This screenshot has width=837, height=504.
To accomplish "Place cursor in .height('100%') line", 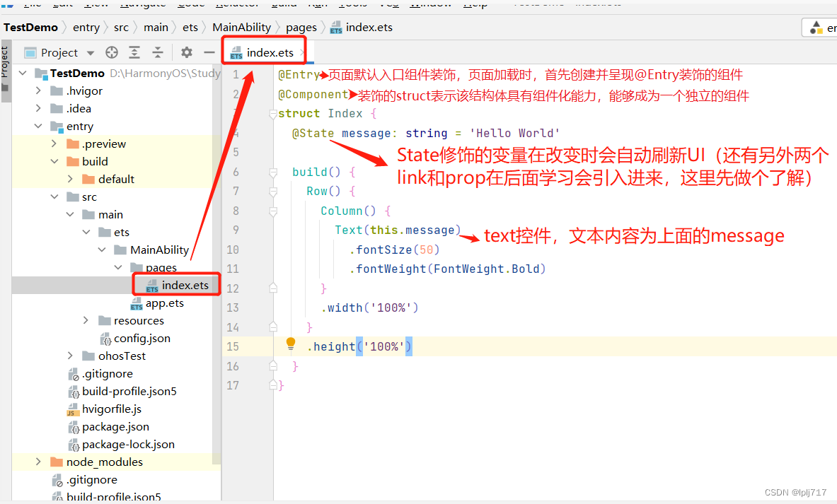I will click(x=359, y=346).
